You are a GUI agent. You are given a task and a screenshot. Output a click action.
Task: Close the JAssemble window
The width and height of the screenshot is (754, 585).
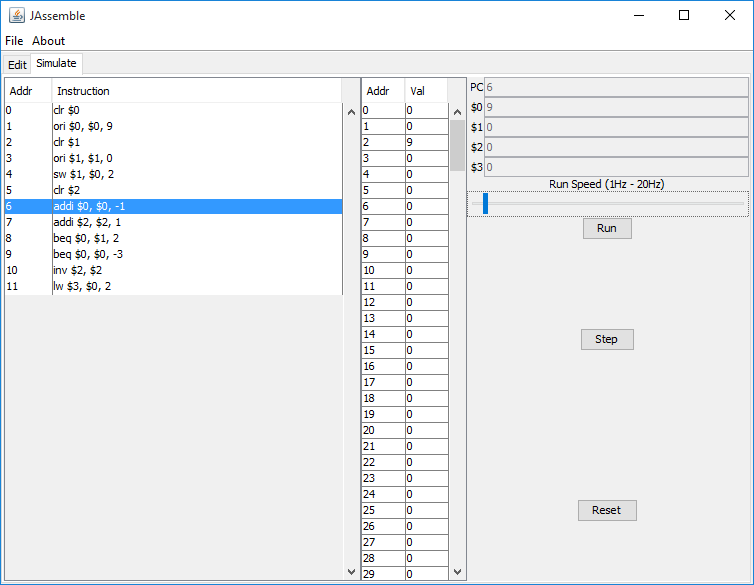coord(729,15)
